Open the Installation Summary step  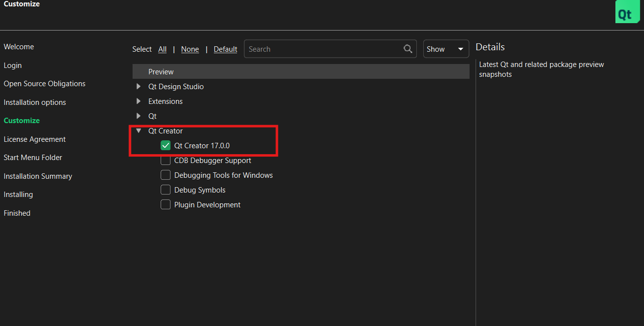[x=38, y=176]
